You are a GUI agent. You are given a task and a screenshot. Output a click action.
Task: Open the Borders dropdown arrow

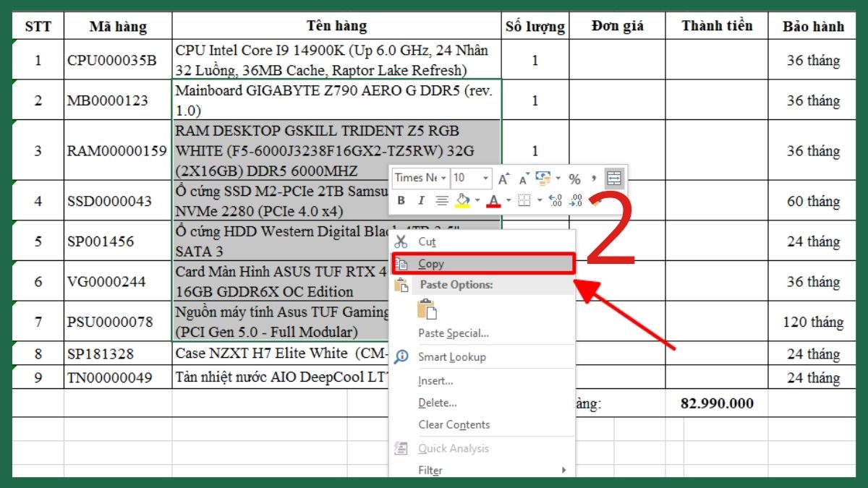click(540, 201)
